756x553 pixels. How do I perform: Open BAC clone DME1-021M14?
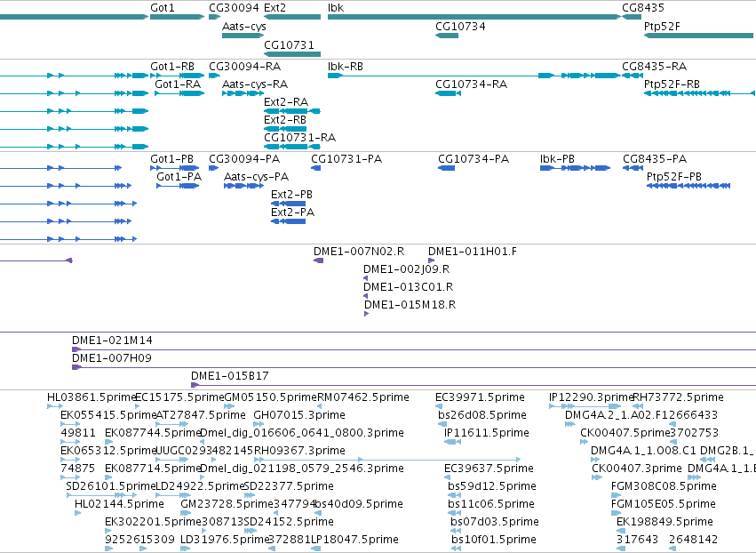(x=112, y=341)
